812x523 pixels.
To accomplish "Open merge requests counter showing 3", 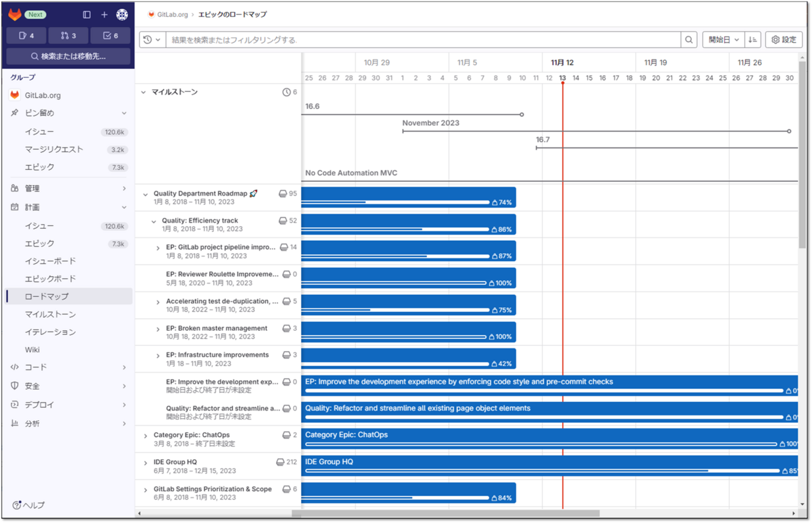I will (x=68, y=36).
